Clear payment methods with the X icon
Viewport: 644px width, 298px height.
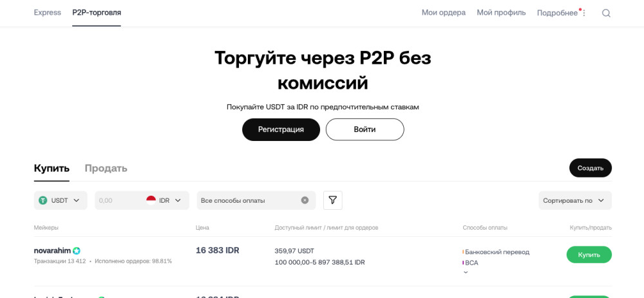[x=305, y=200]
